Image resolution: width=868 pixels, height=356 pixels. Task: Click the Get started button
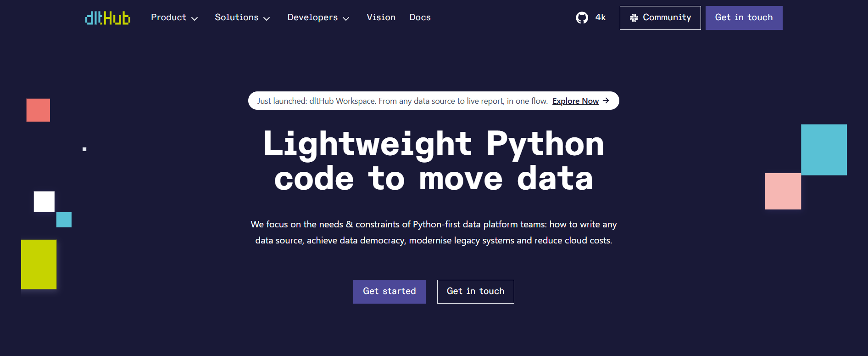[x=389, y=292]
